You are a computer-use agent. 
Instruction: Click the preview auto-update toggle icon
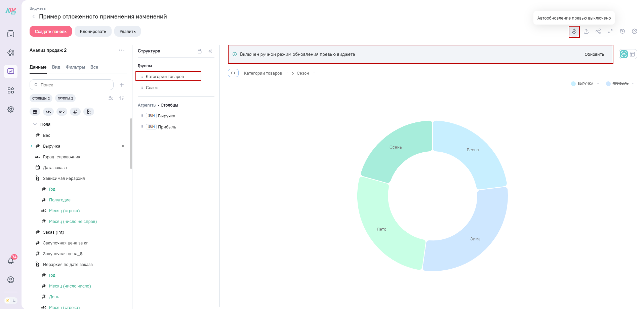574,32
